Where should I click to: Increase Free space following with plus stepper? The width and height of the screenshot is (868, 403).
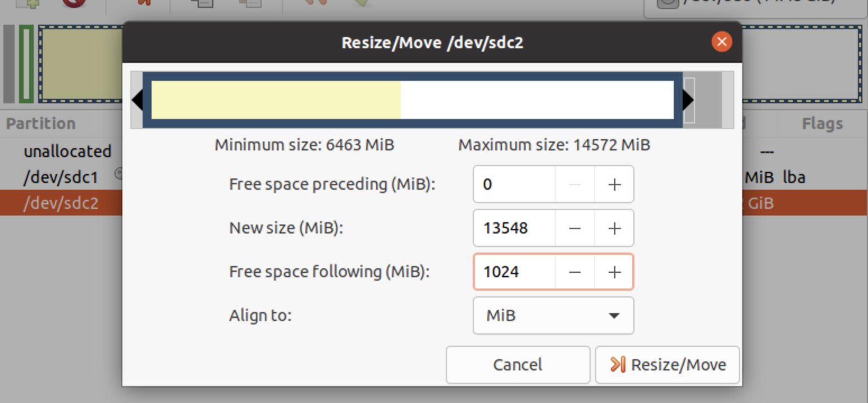click(614, 272)
